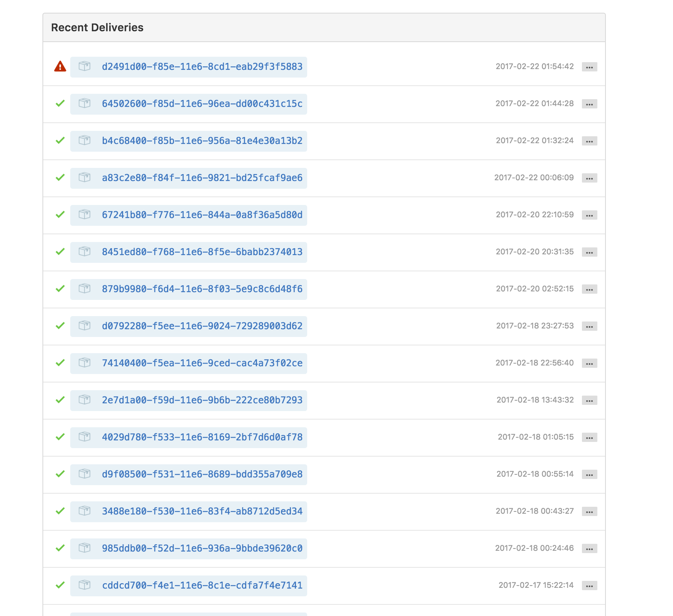673x616 pixels.
Task: Expand details for the failed delivery d2491d00
Action: tap(589, 67)
